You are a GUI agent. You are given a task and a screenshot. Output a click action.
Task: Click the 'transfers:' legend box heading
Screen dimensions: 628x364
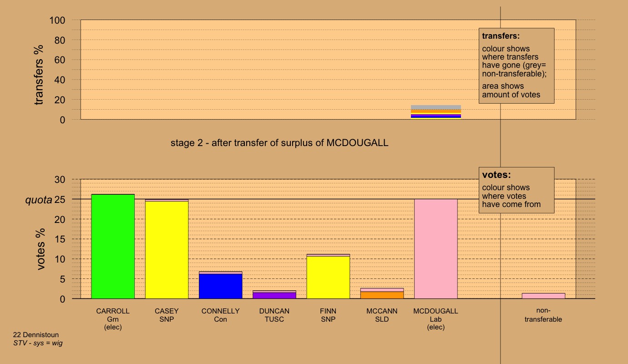(x=501, y=36)
